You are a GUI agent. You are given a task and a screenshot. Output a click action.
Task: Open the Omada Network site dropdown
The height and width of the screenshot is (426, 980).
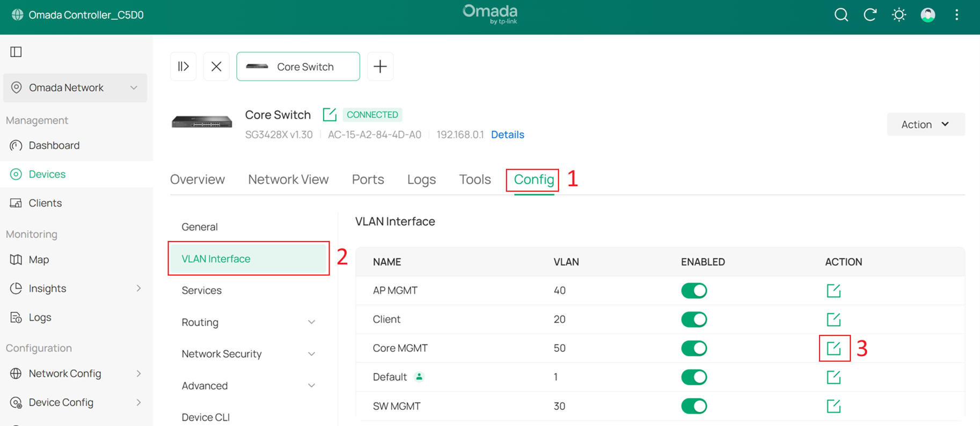[75, 88]
